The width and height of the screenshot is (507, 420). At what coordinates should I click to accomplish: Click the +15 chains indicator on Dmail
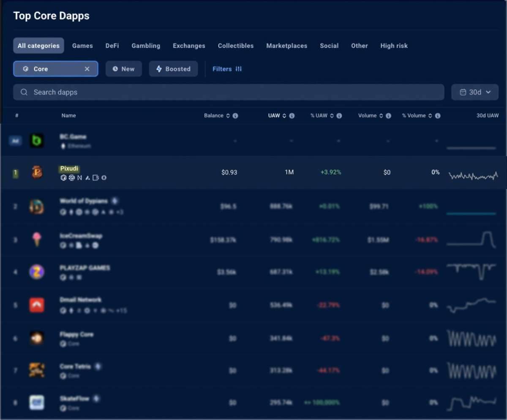pos(121,311)
